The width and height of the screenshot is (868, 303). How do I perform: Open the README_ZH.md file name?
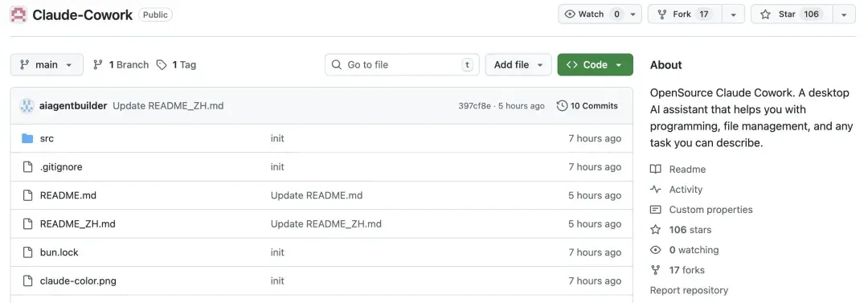point(77,223)
